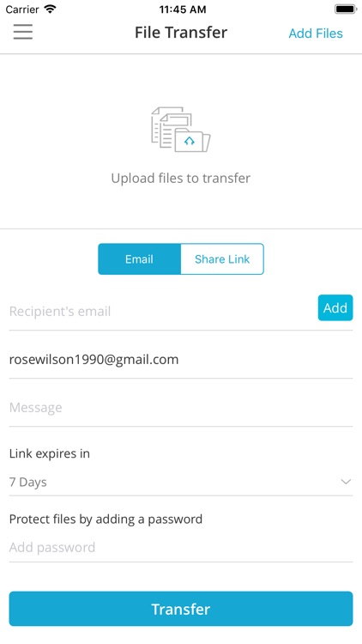Open the hamburger menu

pyautogui.click(x=23, y=32)
